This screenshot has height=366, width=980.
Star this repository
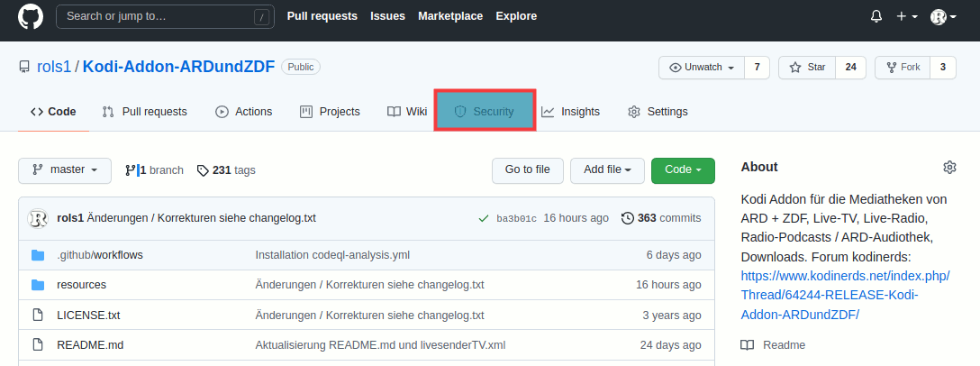[807, 68]
